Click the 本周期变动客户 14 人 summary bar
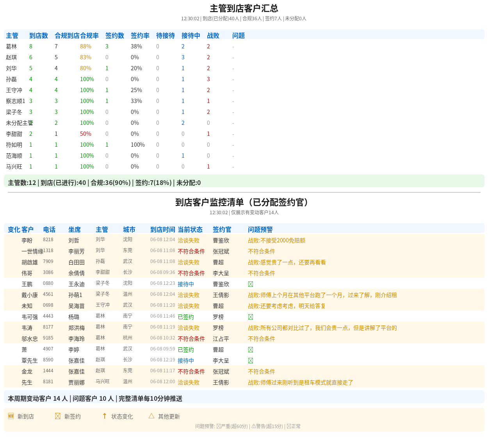 [x=244, y=397]
